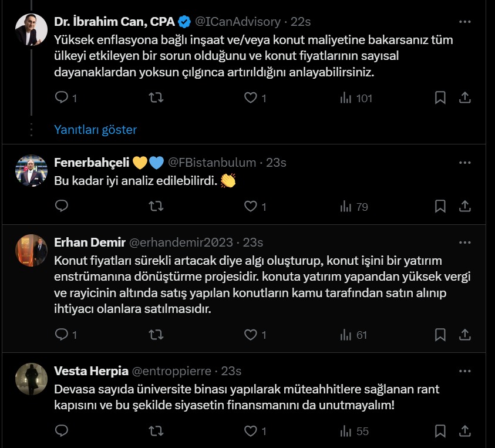Share Vesta Herpia's tweet
Screen dimensions: 495x448
(464, 431)
